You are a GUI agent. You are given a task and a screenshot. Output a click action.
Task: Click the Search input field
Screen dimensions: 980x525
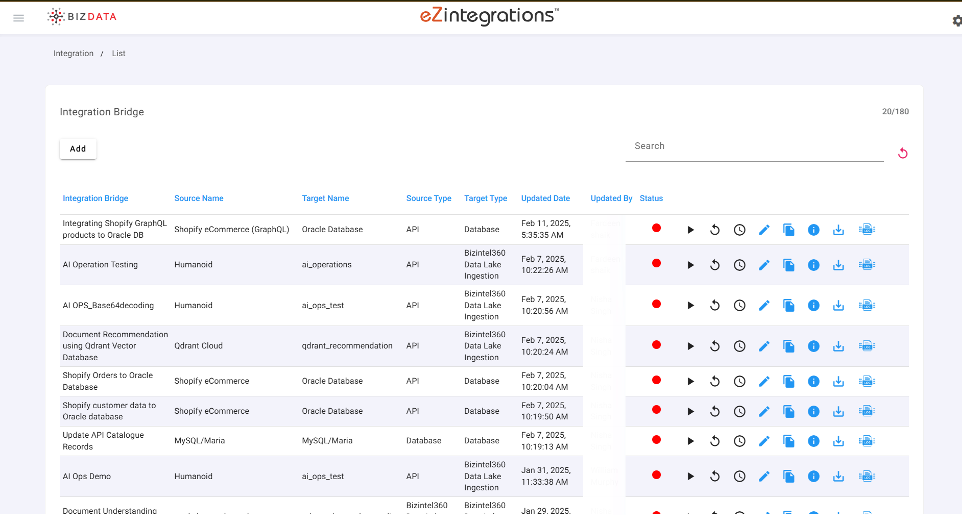(754, 147)
